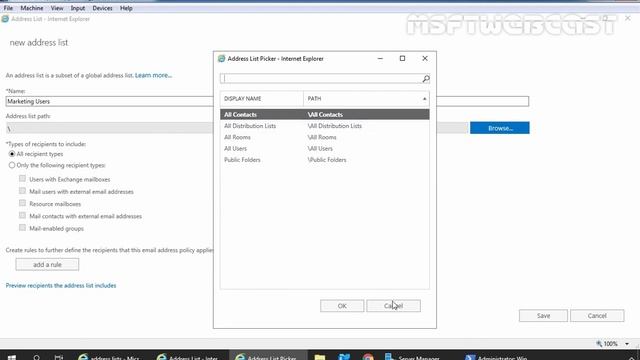Screen dimensions: 640x360
Task: Click the taskbar search icon
Action: (x=37, y=357)
